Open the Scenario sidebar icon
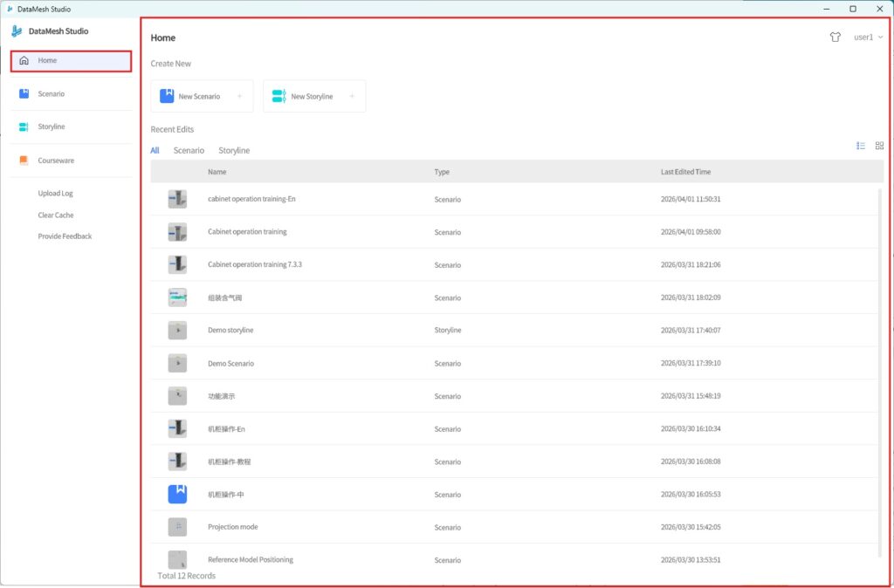The image size is (894, 588). pos(24,93)
